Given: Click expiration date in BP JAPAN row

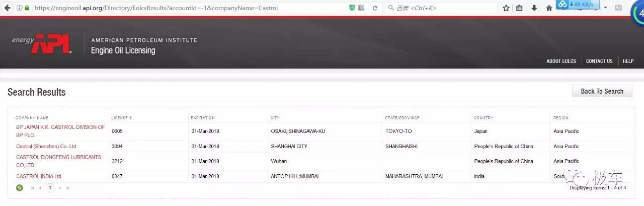Looking at the screenshot, I should click(205, 131).
